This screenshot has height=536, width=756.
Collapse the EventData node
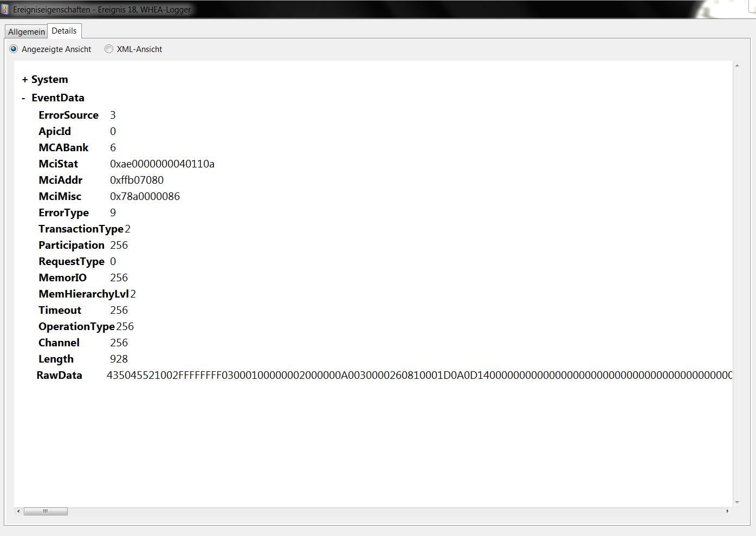23,98
